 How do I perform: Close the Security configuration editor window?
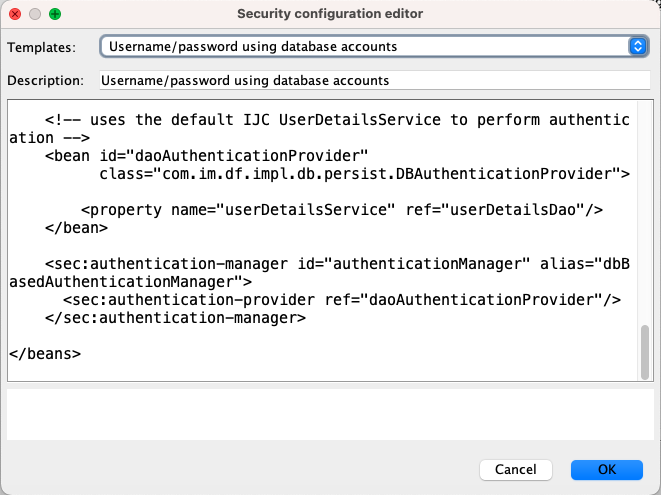pyautogui.click(x=15, y=14)
